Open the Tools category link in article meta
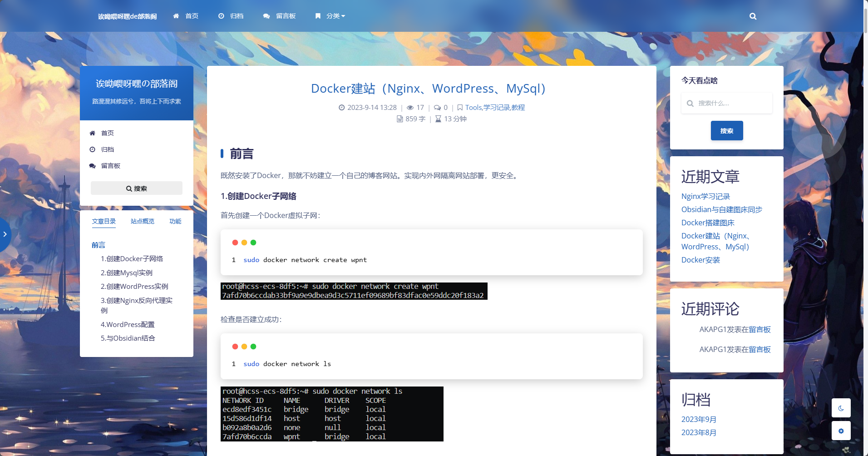Screen dimensions: 868x456 473,108
